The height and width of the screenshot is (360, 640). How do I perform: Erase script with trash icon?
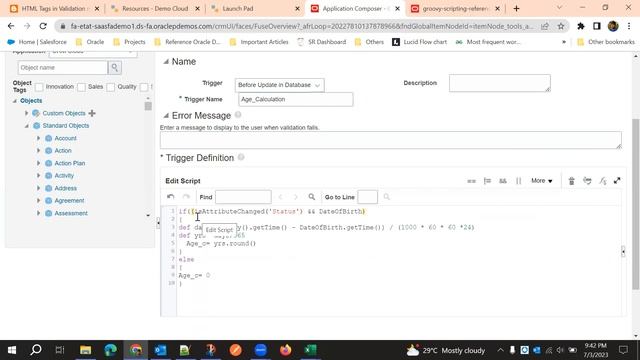point(571,181)
